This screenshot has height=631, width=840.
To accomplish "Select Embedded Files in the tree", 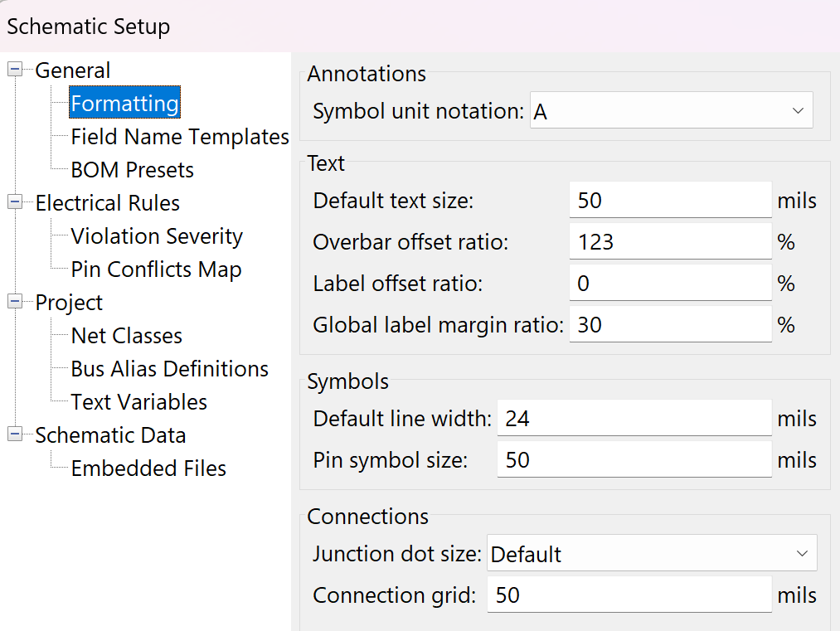I will click(x=148, y=468).
